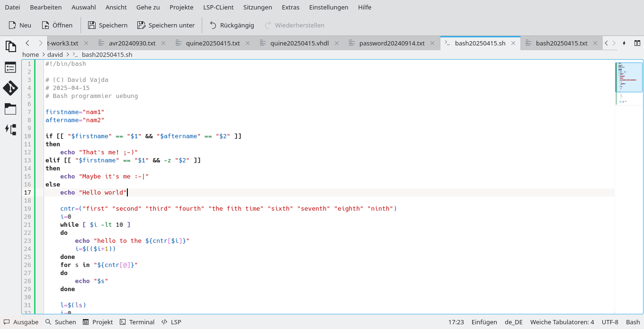This screenshot has width=644, height=329.
Task: Undo with the Rückgängig button
Action: 232,25
